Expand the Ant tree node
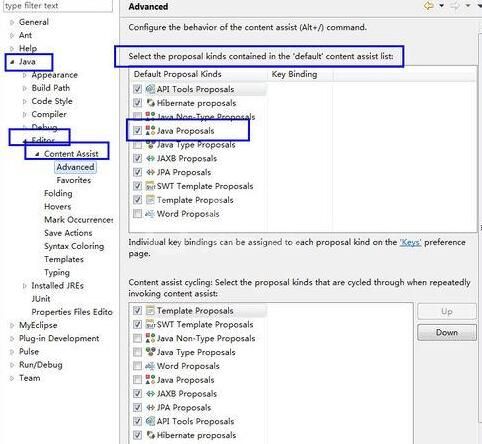482x444 pixels. tap(12, 35)
